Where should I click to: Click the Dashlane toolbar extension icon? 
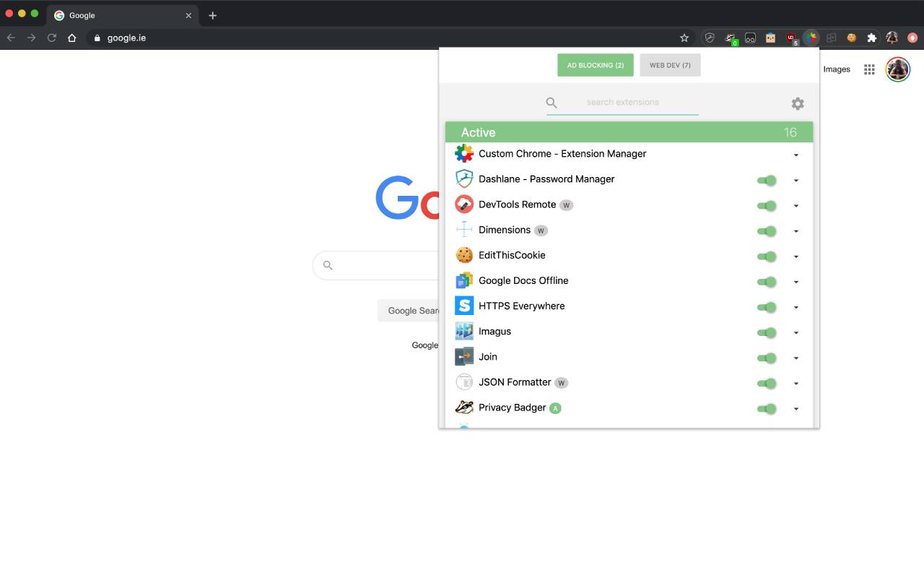[x=710, y=38]
